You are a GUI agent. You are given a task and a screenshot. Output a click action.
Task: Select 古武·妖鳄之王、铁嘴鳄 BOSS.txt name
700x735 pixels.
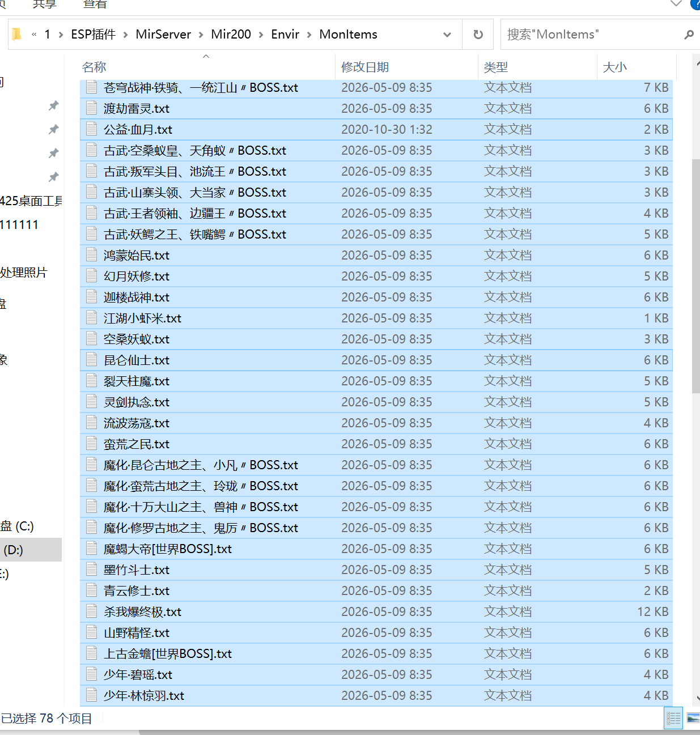point(195,235)
